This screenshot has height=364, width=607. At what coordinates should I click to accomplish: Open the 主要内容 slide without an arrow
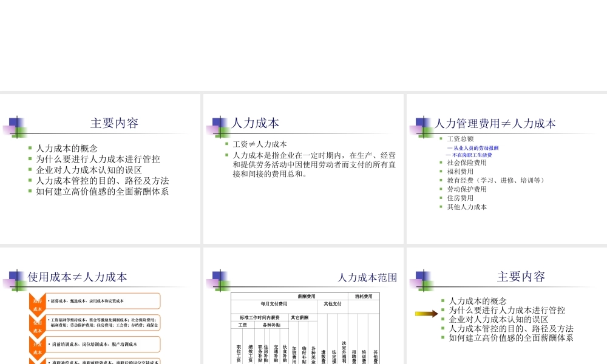(x=100, y=169)
